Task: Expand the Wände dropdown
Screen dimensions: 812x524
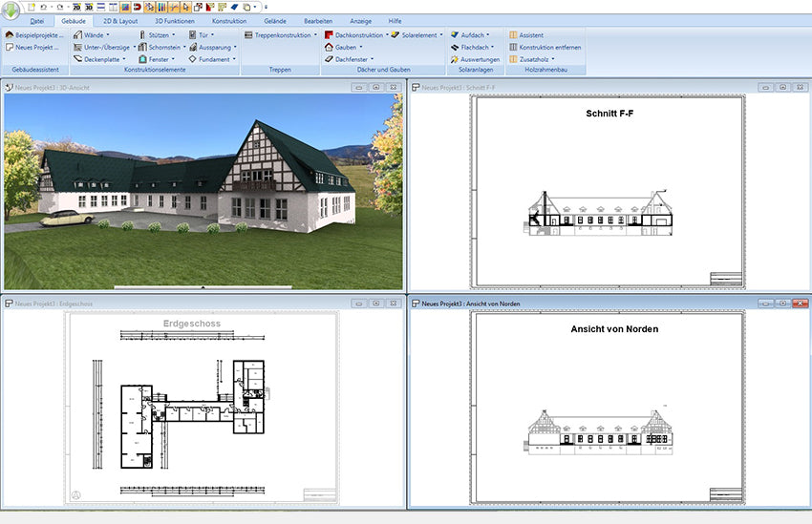Action: (93, 34)
